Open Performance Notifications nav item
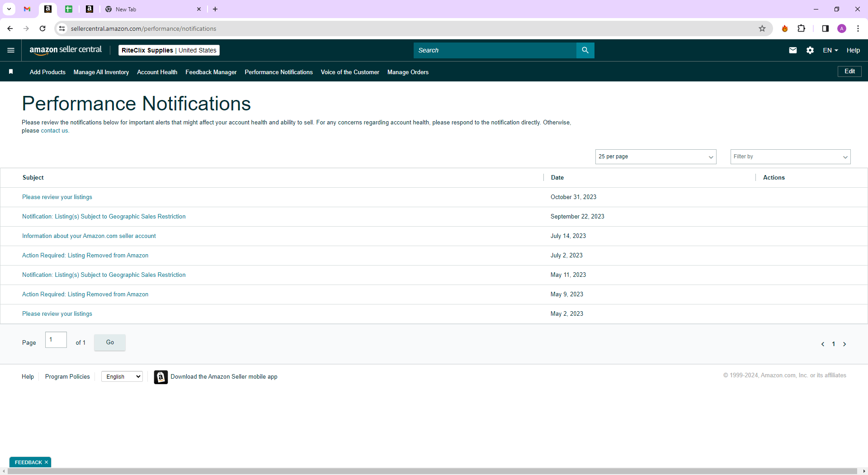Viewport: 868px width, 475px height. pyautogui.click(x=278, y=72)
